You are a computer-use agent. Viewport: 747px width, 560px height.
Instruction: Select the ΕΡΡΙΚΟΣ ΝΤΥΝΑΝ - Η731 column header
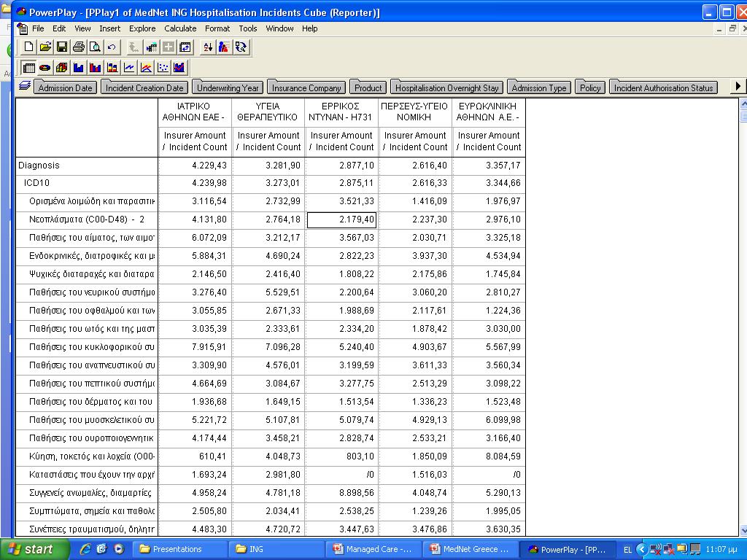(x=341, y=112)
